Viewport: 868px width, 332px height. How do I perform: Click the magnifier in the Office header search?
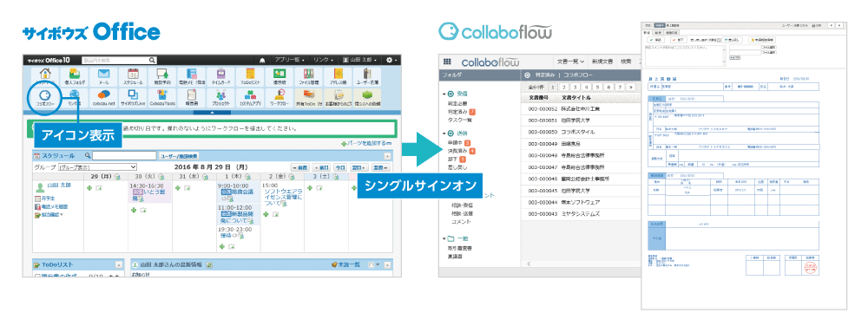[152, 60]
